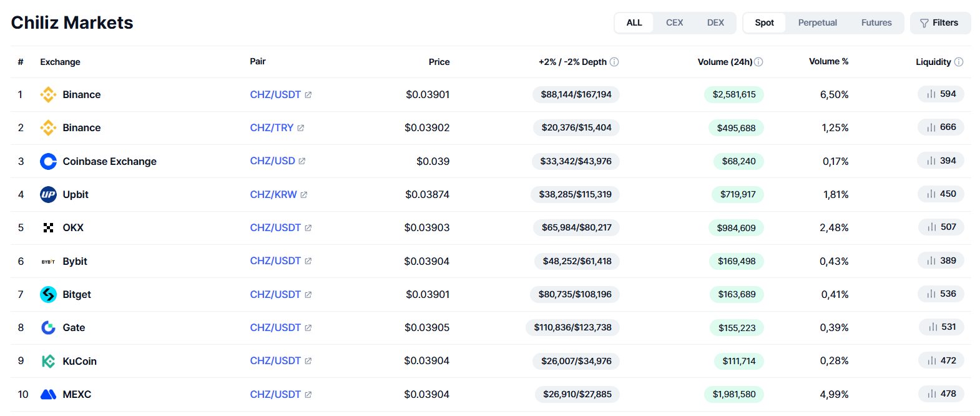980x416 pixels.
Task: Open Coinbase Exchange link
Action: [x=109, y=161]
